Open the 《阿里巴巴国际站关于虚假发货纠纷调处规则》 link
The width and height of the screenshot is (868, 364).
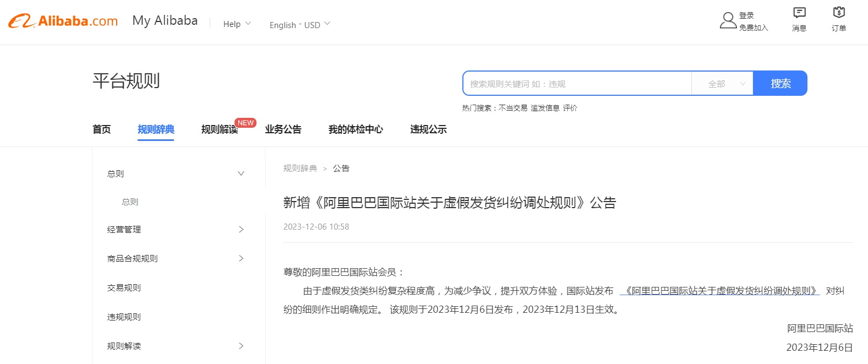(x=720, y=291)
